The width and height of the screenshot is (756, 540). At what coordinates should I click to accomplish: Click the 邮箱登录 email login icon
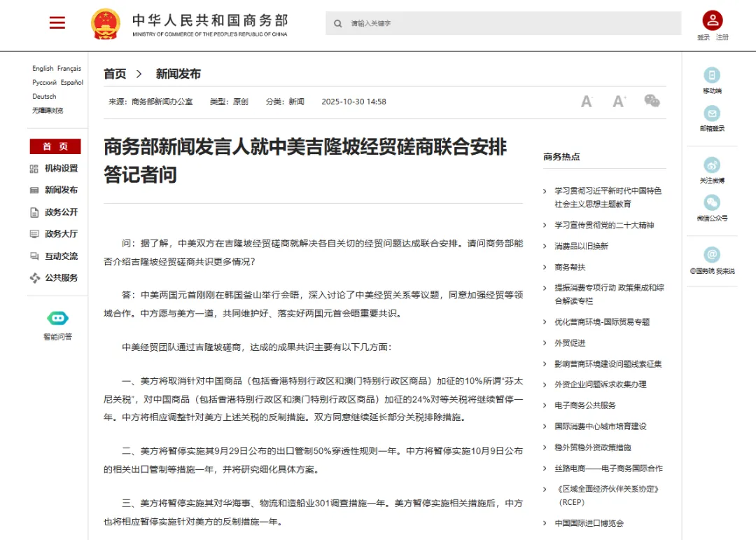(x=712, y=115)
